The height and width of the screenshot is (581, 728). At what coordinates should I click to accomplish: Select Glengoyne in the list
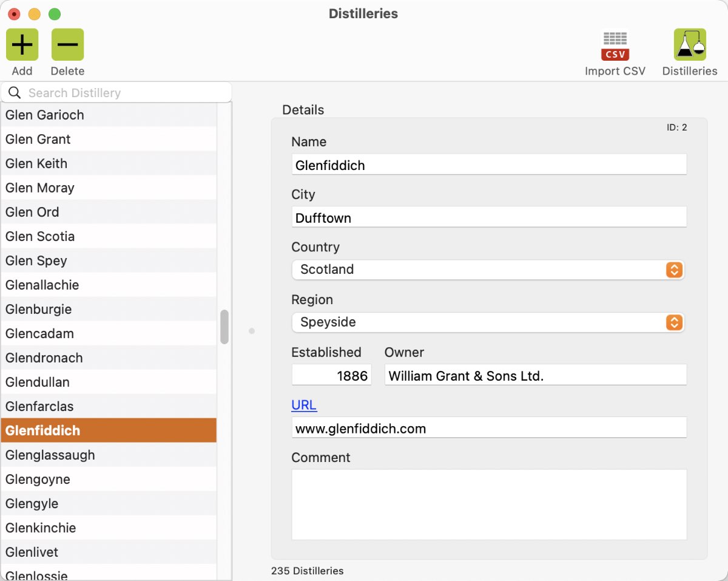tap(109, 479)
